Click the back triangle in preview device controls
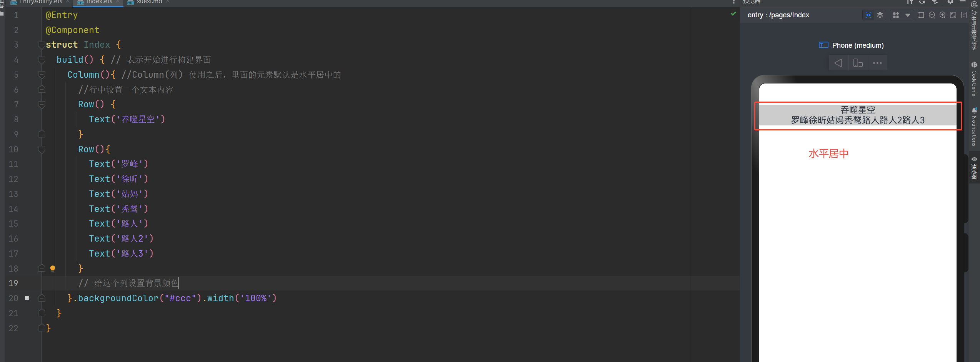Screen dimensions: 980x362 tap(838, 63)
